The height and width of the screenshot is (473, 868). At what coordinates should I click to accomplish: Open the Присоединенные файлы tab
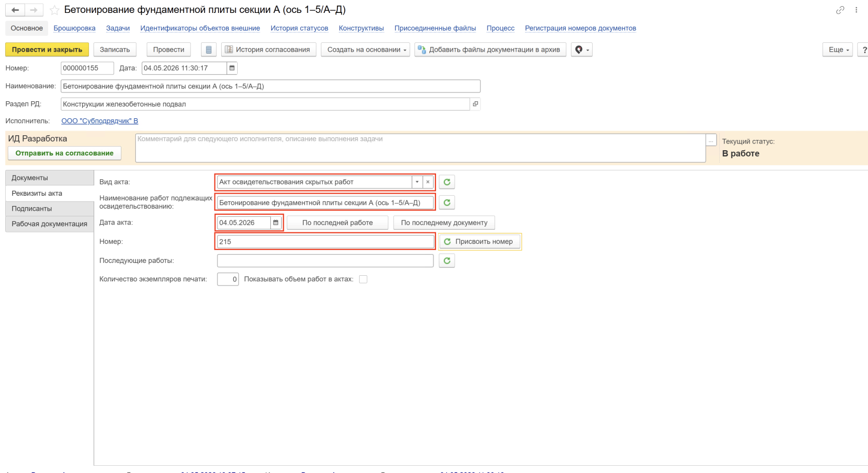pos(435,28)
